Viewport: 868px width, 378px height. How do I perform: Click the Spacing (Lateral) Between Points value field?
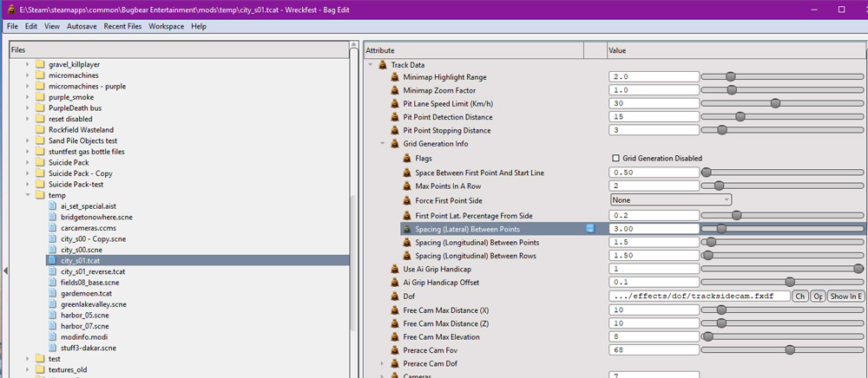[x=654, y=228]
